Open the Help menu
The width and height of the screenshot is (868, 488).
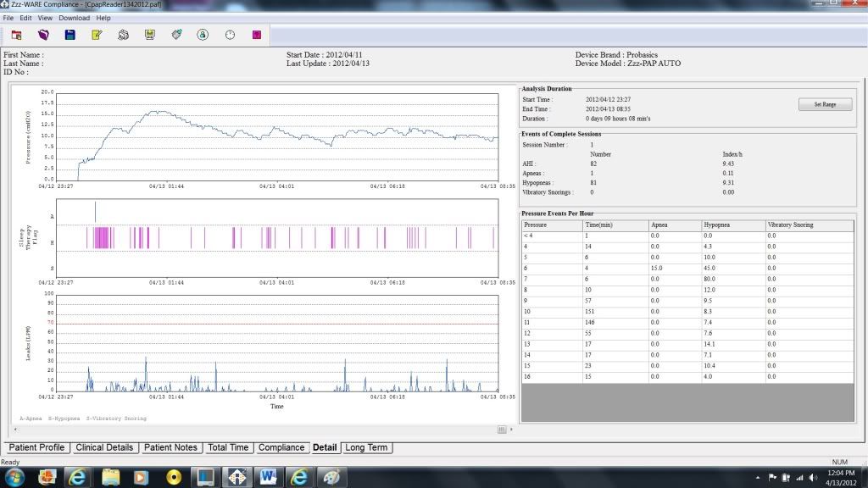pos(103,18)
